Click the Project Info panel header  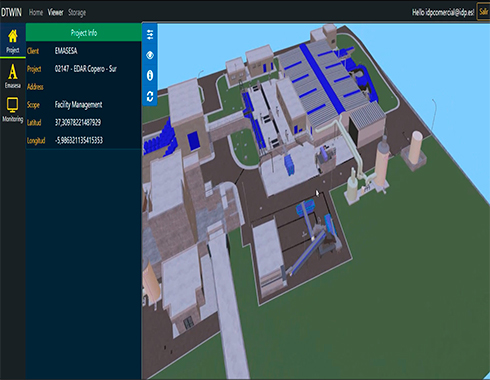(84, 33)
